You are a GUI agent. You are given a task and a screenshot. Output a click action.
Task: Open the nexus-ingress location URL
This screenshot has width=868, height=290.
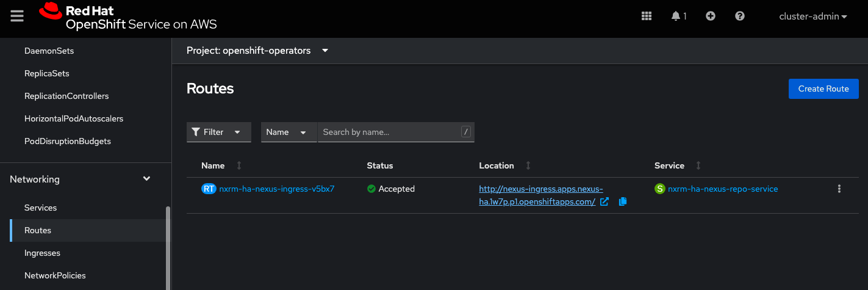[x=540, y=195]
